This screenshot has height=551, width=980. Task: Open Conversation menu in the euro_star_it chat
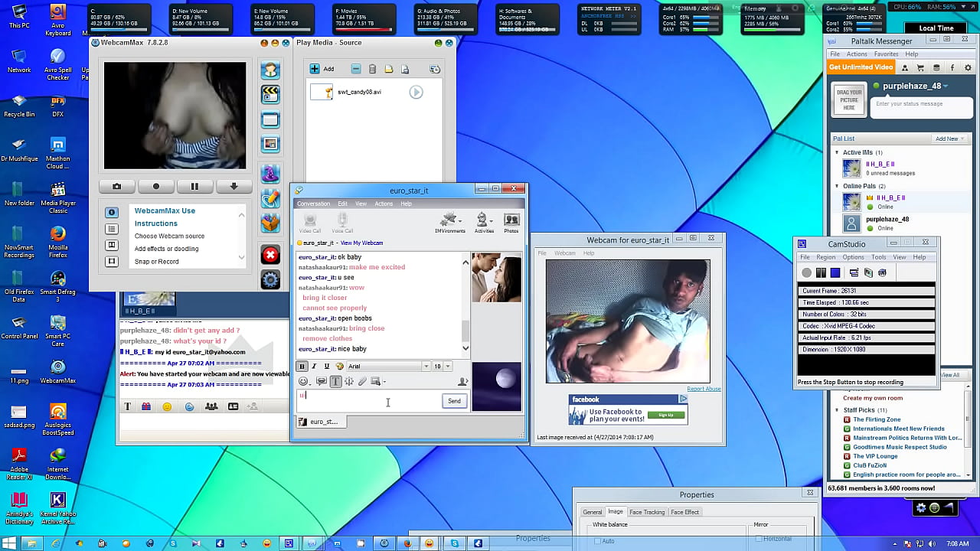[x=313, y=204]
